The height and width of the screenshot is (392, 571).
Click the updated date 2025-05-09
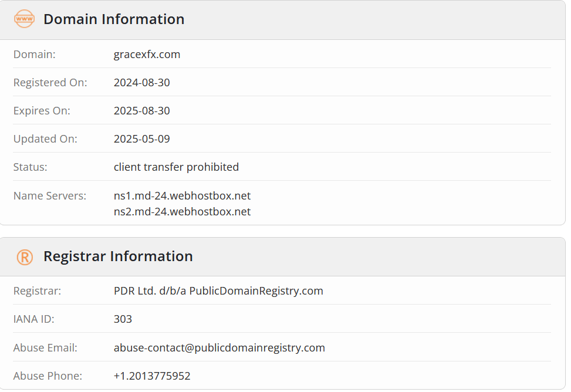(141, 139)
